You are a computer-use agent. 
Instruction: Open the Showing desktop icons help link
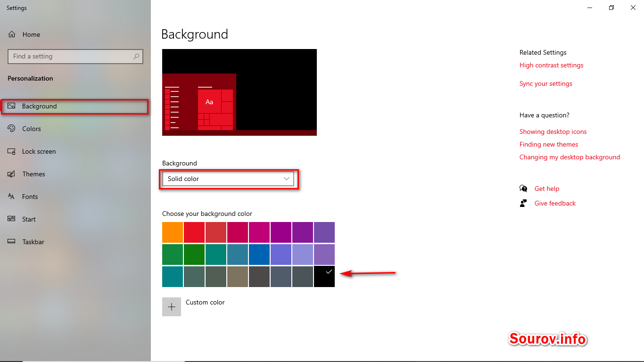point(553,132)
